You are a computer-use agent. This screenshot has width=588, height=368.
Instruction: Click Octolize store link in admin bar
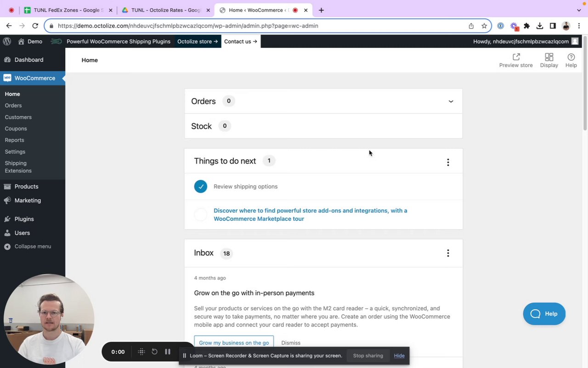click(x=198, y=41)
